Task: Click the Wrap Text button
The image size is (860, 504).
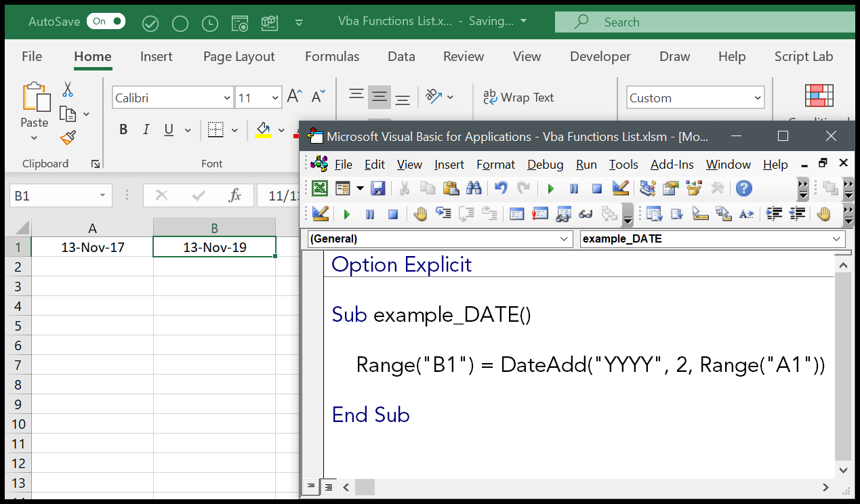Action: coord(519,98)
